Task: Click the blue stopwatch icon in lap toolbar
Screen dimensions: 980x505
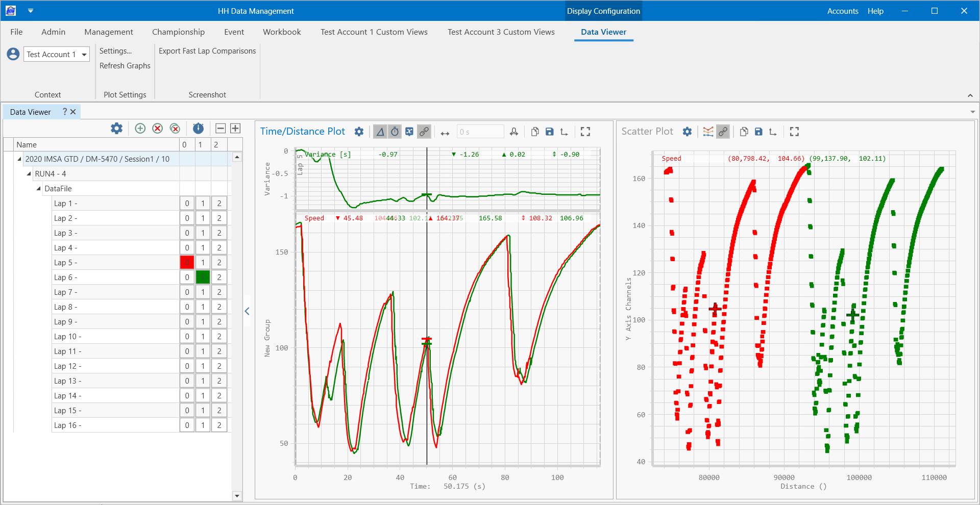Action: [199, 129]
